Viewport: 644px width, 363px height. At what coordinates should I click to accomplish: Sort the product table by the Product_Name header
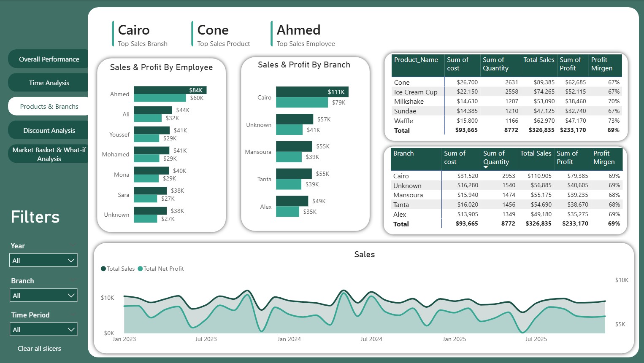416,60
